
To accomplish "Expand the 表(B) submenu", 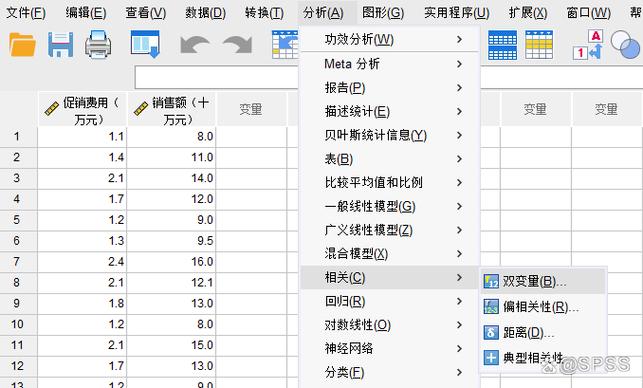I will point(390,159).
